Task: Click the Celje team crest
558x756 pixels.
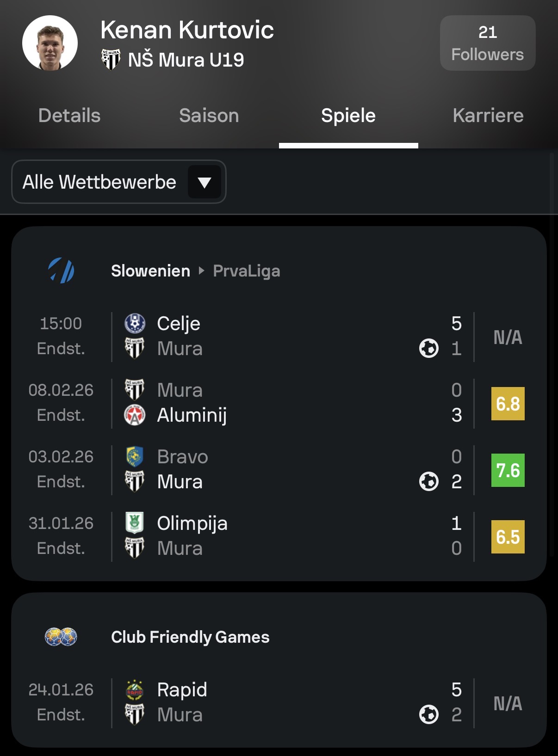Action: tap(135, 323)
